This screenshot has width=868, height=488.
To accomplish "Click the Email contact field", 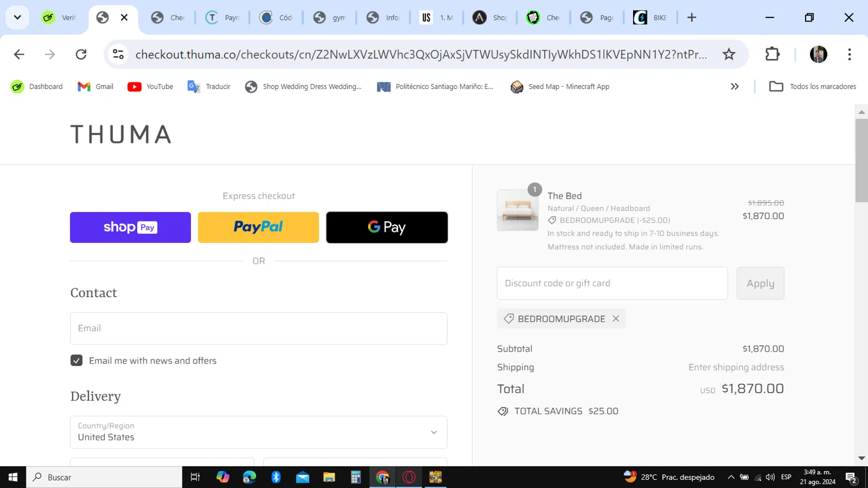I will (x=259, y=328).
